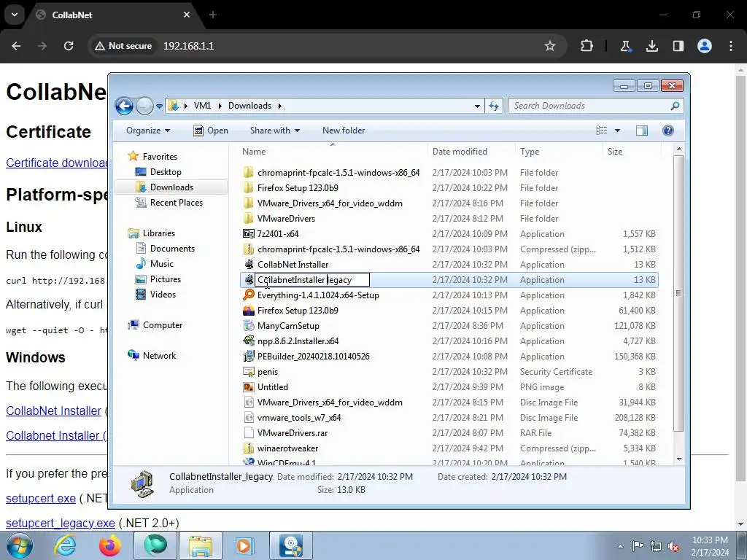
Task: Open the browser three-dot menu
Action: tap(731, 46)
